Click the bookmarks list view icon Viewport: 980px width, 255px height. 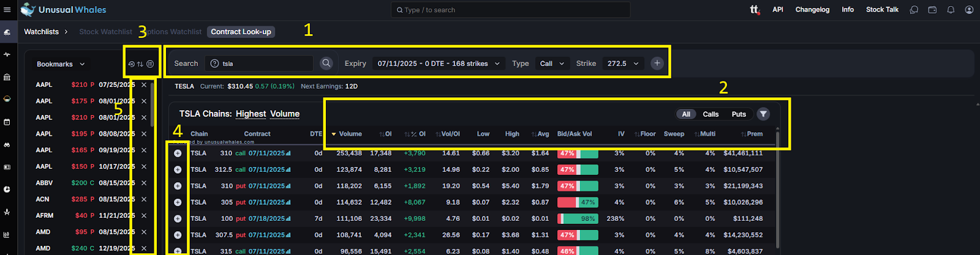click(150, 64)
